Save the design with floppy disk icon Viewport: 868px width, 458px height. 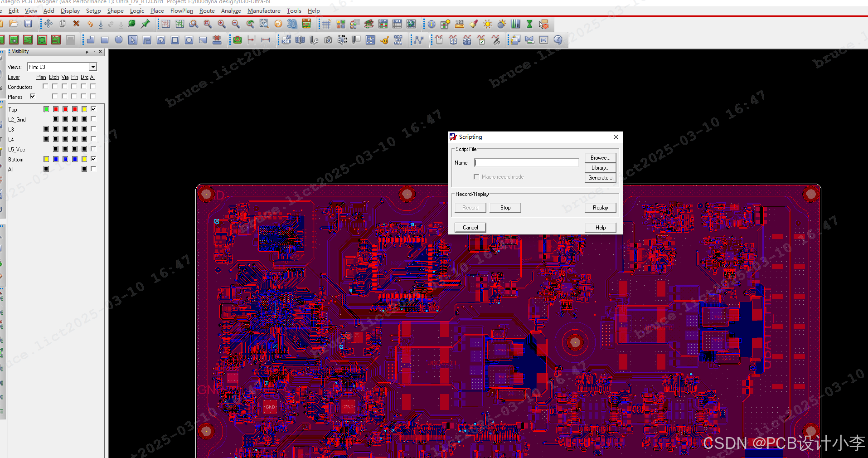point(28,24)
